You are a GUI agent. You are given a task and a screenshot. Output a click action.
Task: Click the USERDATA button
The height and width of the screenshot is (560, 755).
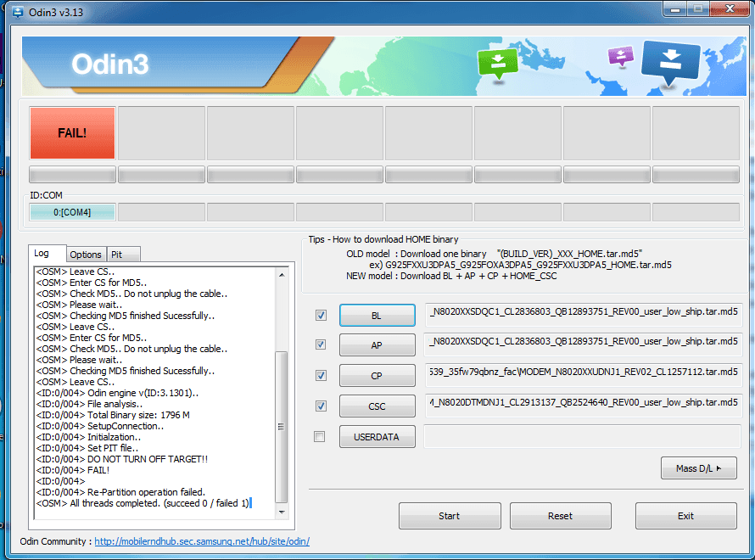point(377,437)
